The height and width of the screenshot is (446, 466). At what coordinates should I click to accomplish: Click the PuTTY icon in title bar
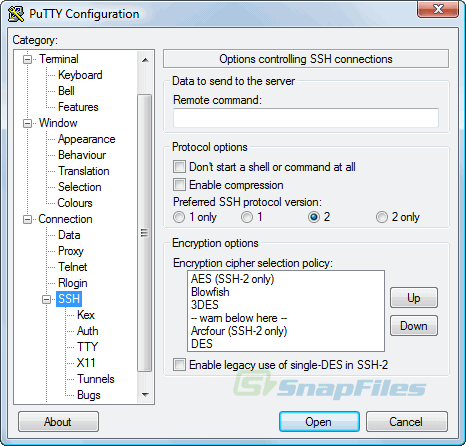coord(16,14)
